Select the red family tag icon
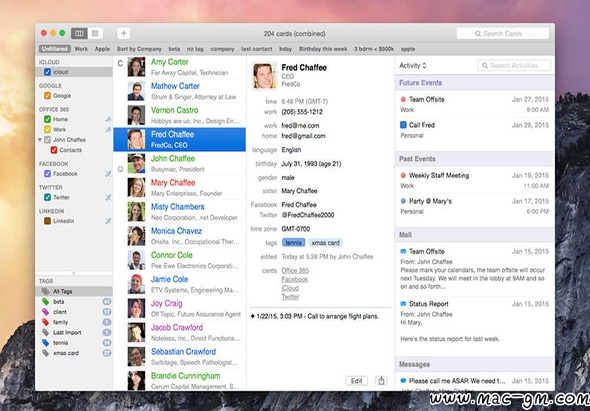This screenshot has height=411, width=590. (46, 322)
